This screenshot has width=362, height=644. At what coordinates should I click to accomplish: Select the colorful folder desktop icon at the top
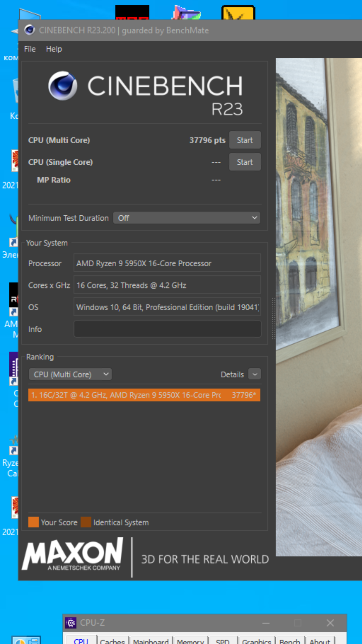[186, 13]
